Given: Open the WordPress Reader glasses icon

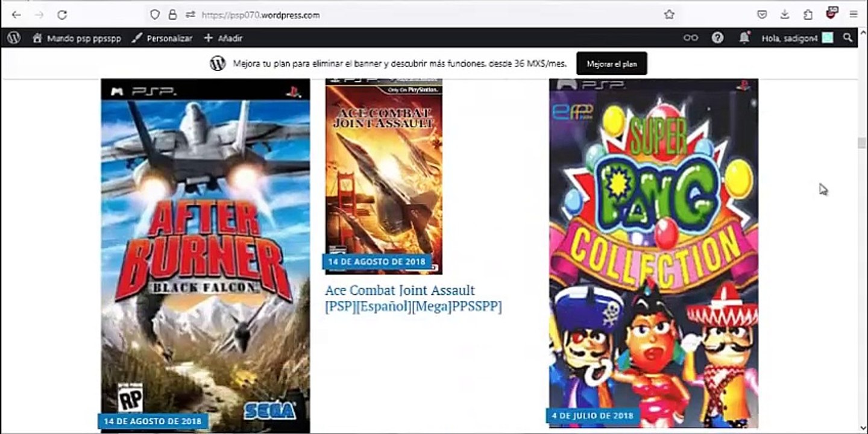Looking at the screenshot, I should [x=690, y=38].
